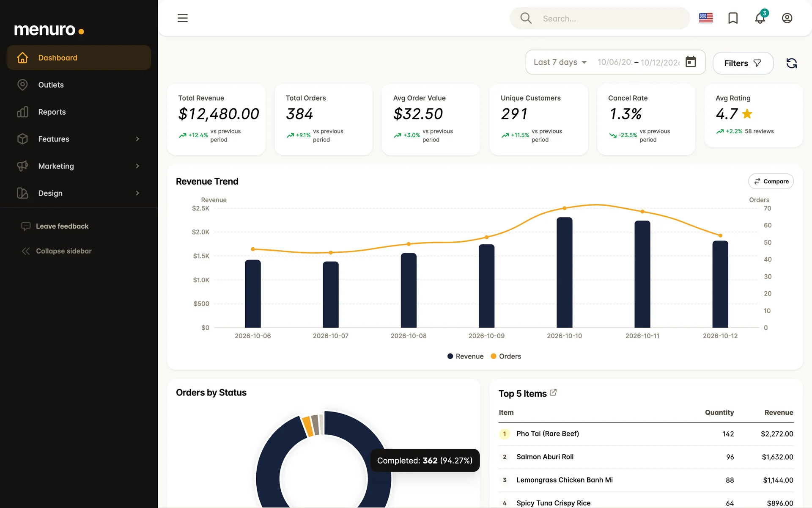Toggle the Orders series in chart legend
This screenshot has width=812, height=508.
(x=506, y=356)
